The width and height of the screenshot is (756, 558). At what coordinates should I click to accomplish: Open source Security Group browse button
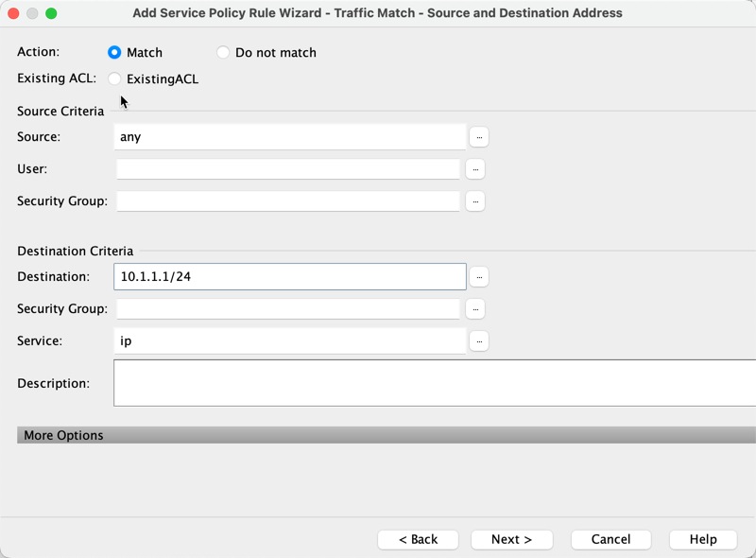[x=475, y=201]
